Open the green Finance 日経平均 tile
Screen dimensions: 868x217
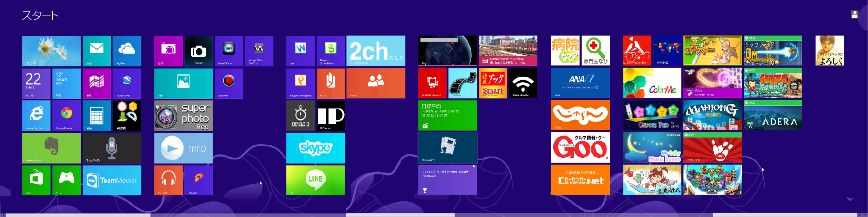coord(447,115)
